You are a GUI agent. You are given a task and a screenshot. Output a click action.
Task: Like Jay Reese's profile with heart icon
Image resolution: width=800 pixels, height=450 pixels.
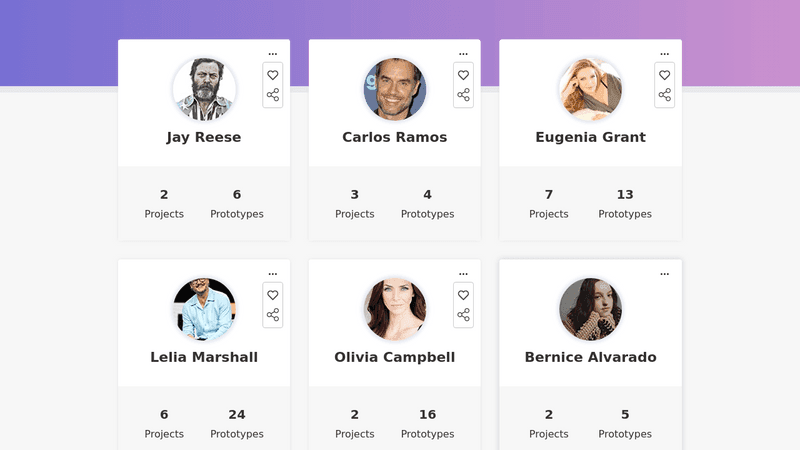pyautogui.click(x=273, y=75)
